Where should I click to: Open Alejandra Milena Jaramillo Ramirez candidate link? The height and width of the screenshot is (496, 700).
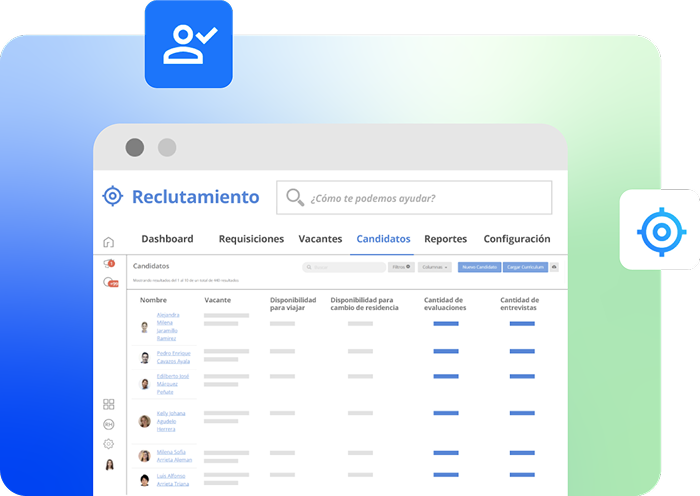click(168, 326)
